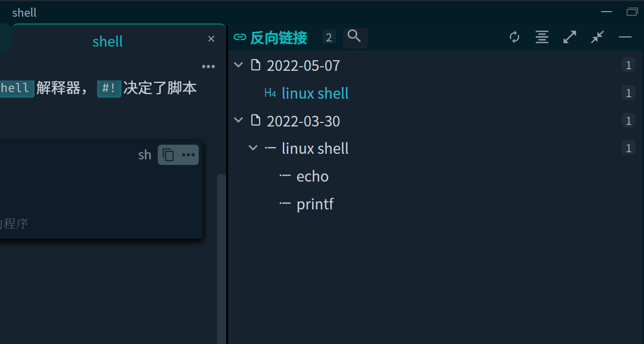
Task: Click the editor vertical scrollbar
Action: click(221, 253)
